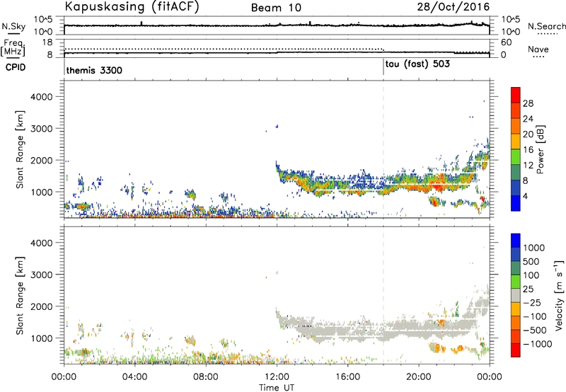Click the '-1000' tick on Velocity colorbar
Viewport: 566px width, 392px height.
538,344
